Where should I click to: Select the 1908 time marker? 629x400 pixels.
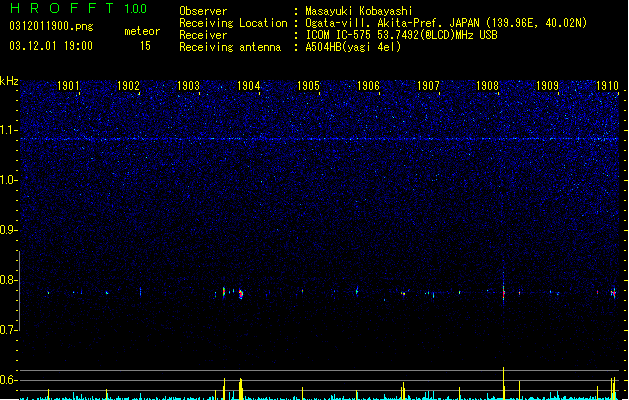pyautogui.click(x=487, y=86)
